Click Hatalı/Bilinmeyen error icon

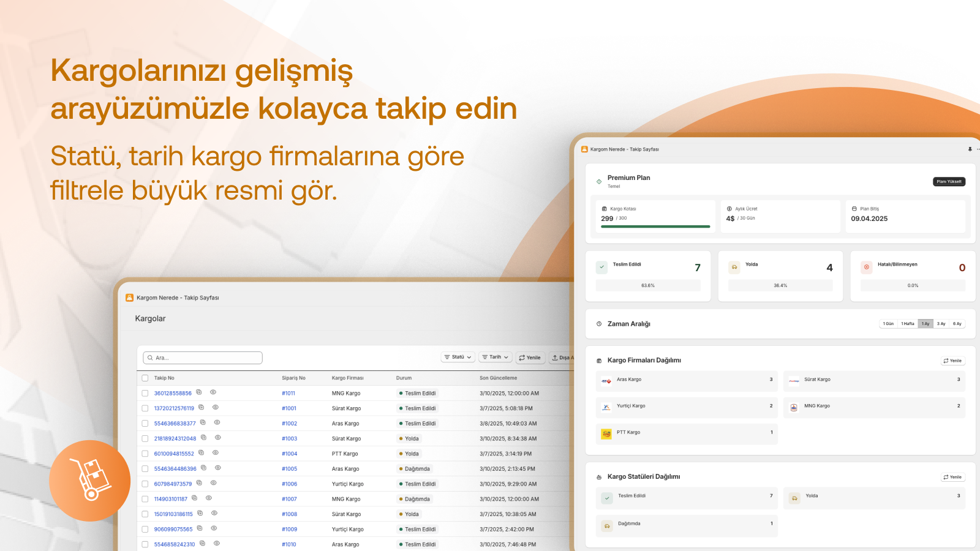867,267
